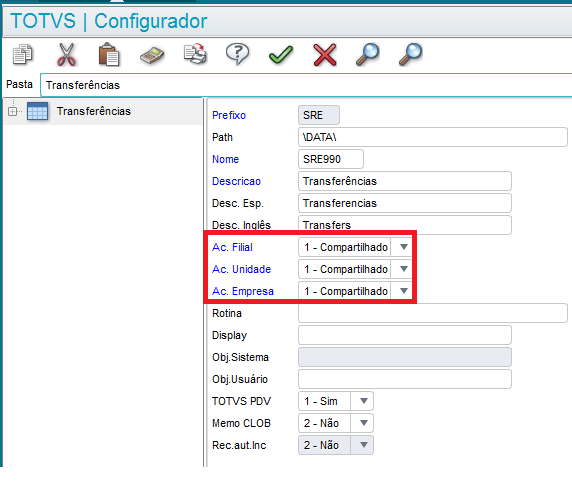The image size is (572, 493).
Task: Click the Pasta input field
Action: pyautogui.click(x=306, y=85)
